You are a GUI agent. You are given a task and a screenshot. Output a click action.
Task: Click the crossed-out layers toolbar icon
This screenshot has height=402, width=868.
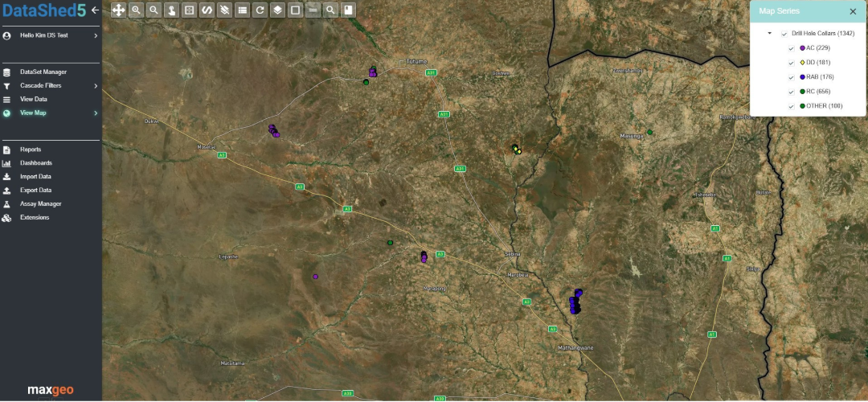(224, 10)
